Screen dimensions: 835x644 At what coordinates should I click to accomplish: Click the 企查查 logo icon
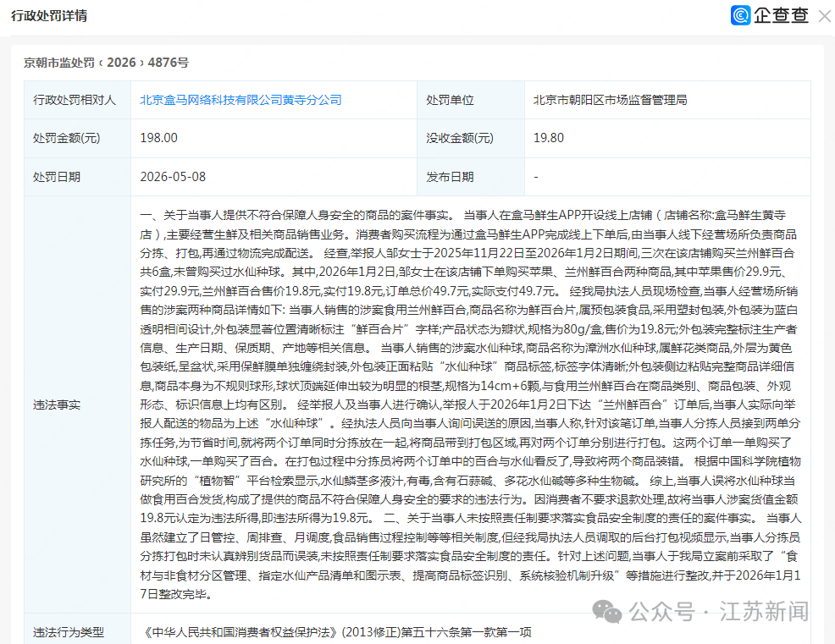click(x=740, y=15)
